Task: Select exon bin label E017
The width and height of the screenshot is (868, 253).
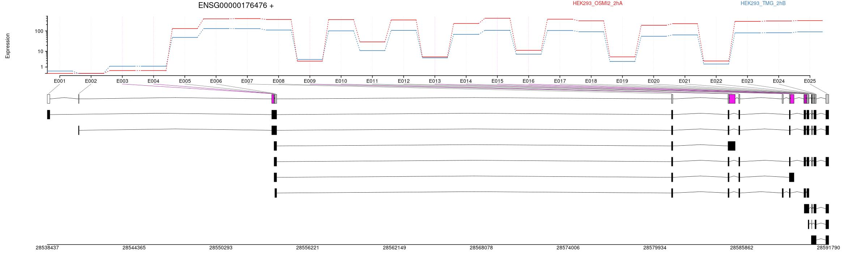Action: click(x=560, y=81)
